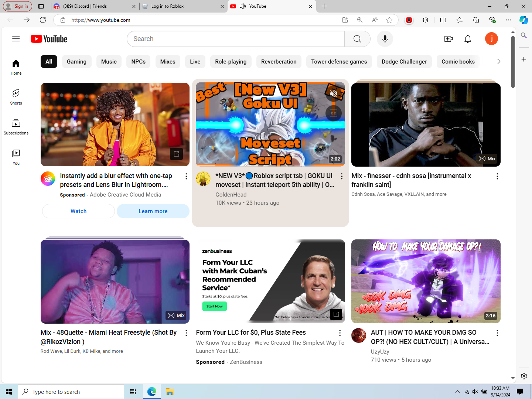The width and height of the screenshot is (532, 399).
Task: Open Adobe Creative Cloud advertiser icon
Action: coord(48,178)
